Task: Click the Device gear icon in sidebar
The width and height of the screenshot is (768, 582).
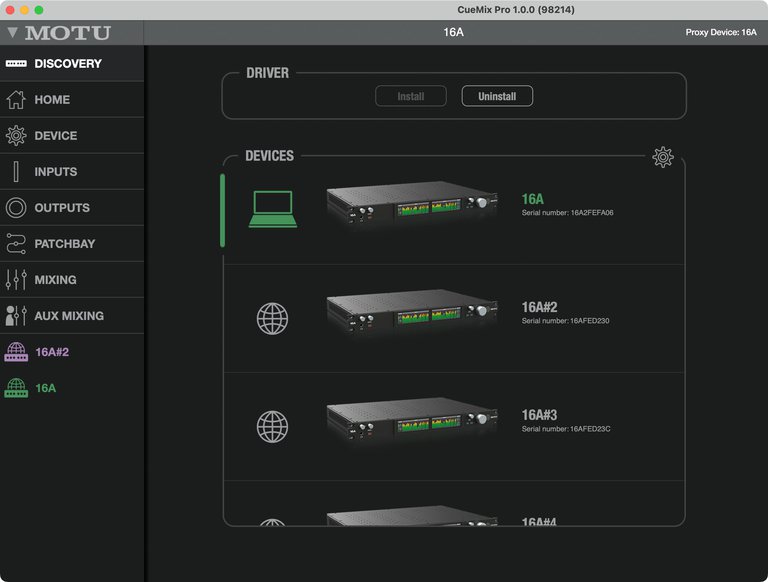Action: pos(16,136)
